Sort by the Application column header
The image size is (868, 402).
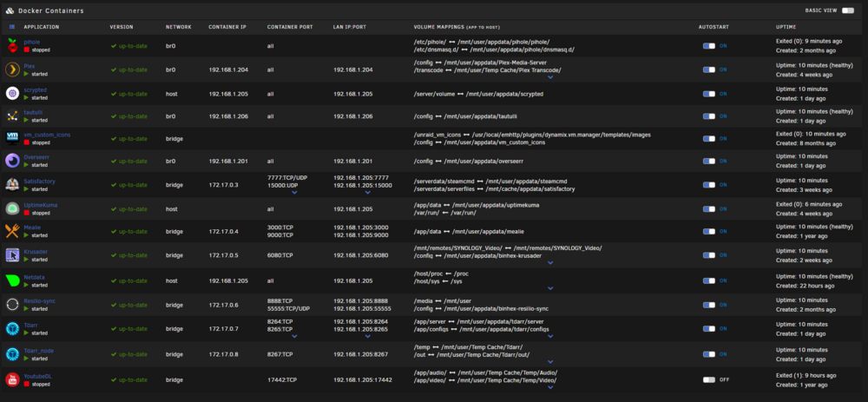tap(41, 27)
